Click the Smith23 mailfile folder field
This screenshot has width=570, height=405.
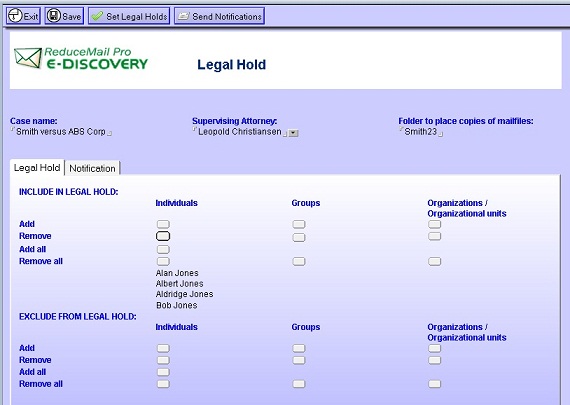click(421, 132)
